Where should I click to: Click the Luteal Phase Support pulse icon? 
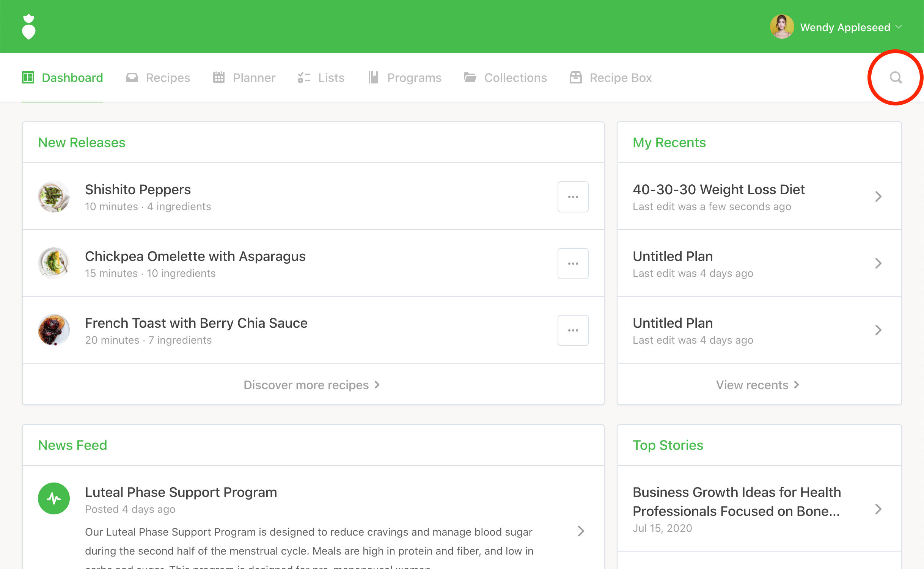(x=54, y=498)
